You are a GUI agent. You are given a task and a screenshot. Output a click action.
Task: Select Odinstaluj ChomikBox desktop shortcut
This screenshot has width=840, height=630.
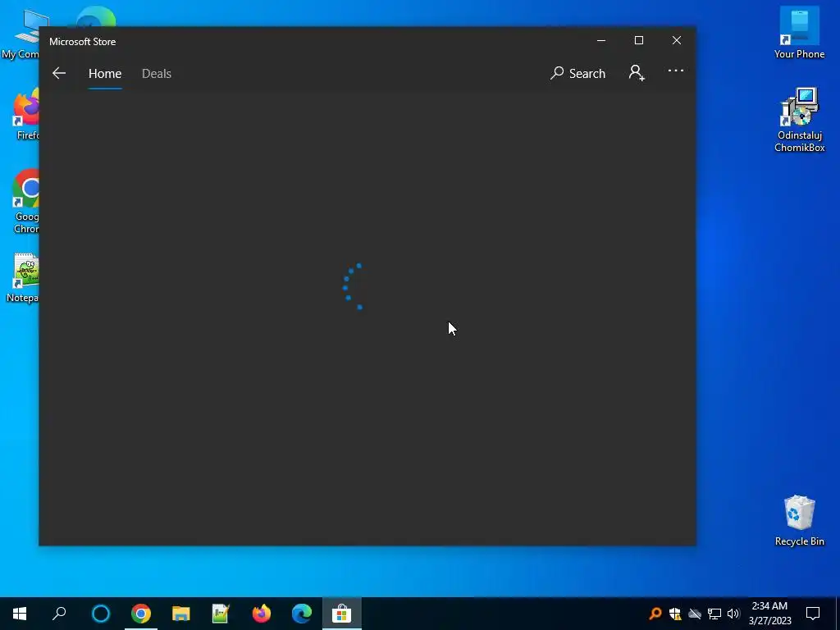799,120
